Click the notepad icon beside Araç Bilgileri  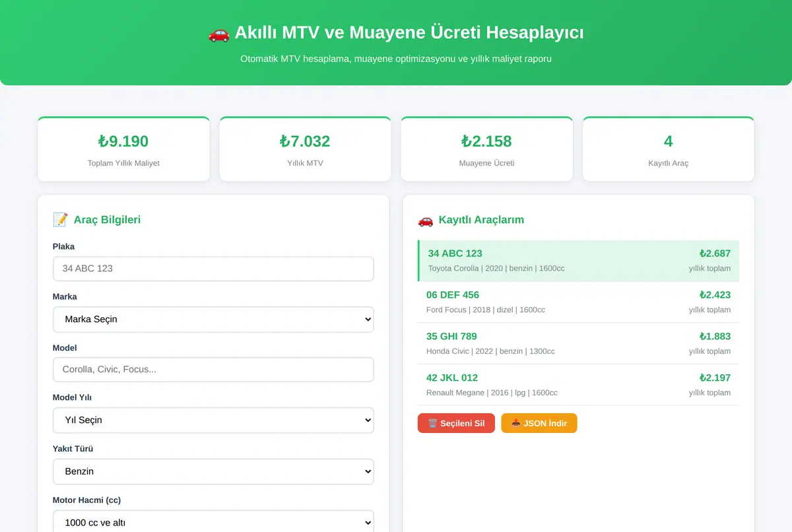point(60,220)
